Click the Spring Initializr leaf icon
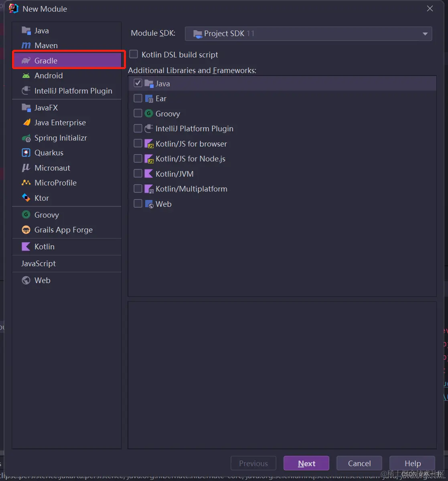Image resolution: width=448 pixels, height=481 pixels. click(26, 138)
